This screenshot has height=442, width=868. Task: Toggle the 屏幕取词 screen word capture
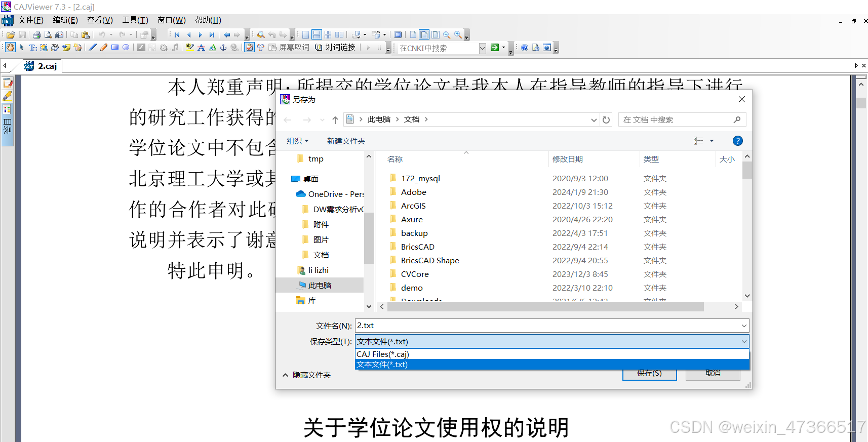click(289, 48)
